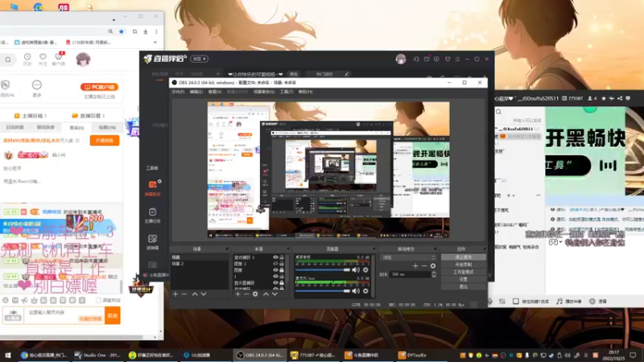
Task: Move scene up with the up arrow
Action: [x=195, y=294]
